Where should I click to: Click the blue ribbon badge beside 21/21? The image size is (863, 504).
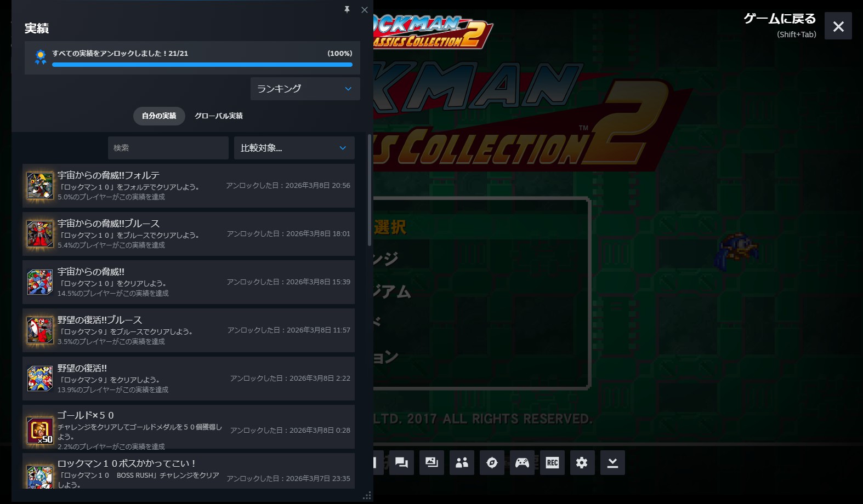pos(41,57)
